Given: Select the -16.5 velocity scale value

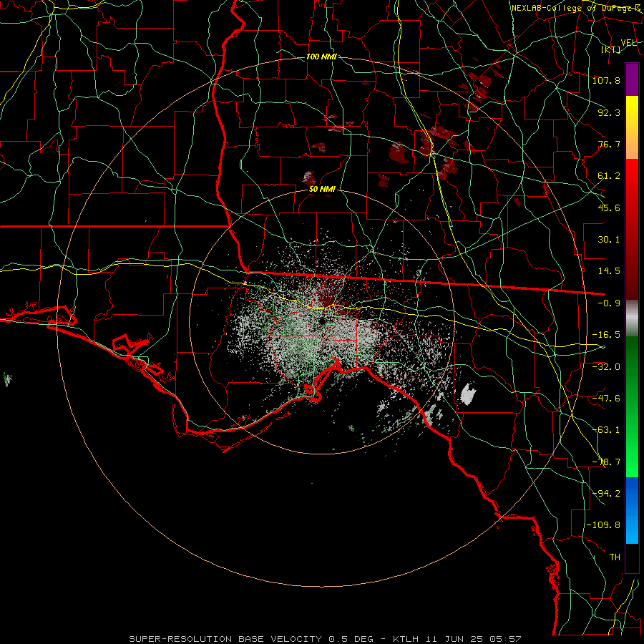Looking at the screenshot, I should 606,335.
